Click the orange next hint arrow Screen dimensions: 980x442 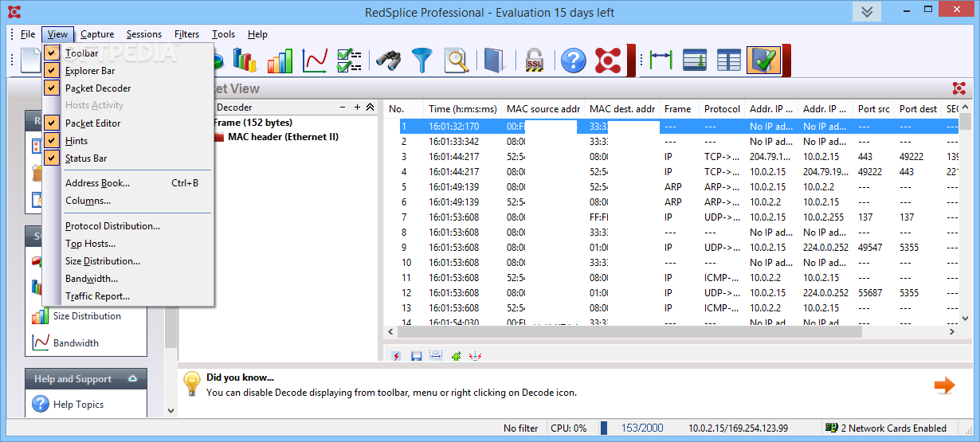944,385
